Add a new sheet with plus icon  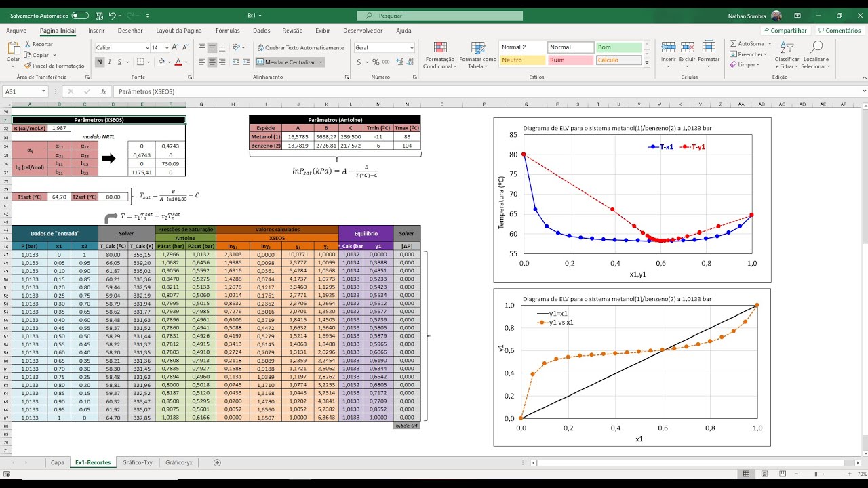point(217,462)
